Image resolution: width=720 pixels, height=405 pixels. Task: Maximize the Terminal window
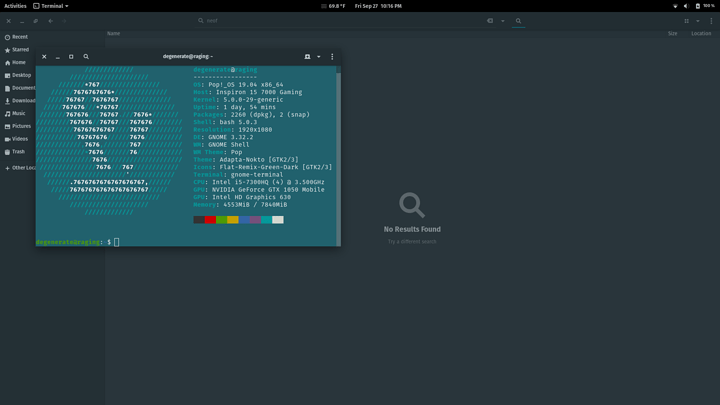71,56
